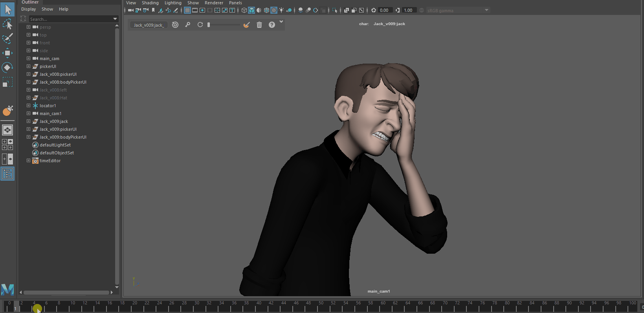Click frame 50 on the time slider

coord(321,306)
